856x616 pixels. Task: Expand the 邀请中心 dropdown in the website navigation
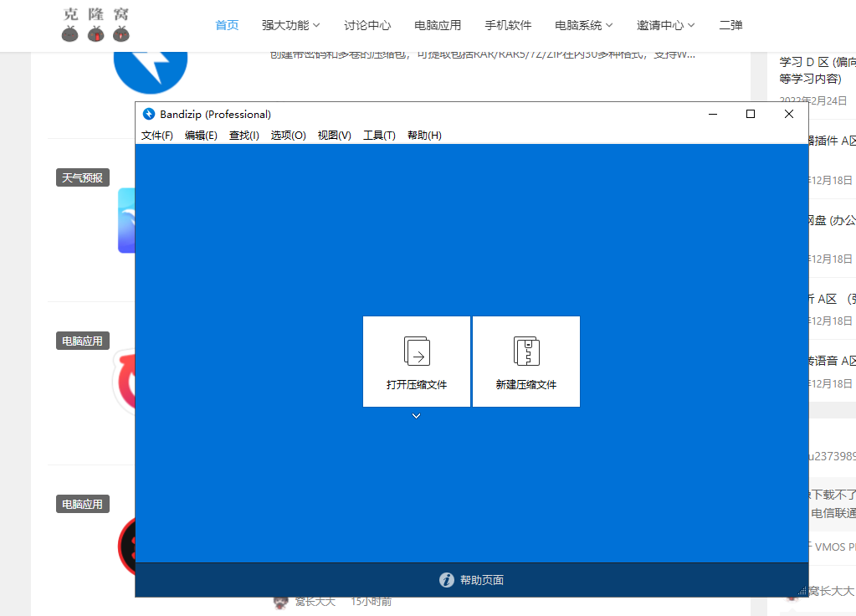(x=665, y=25)
